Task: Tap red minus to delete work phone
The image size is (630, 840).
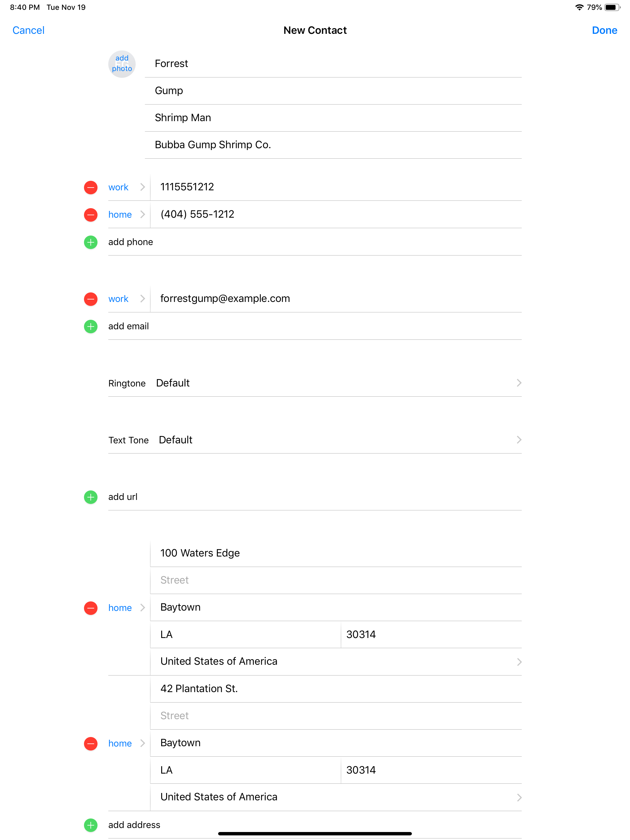Action: click(90, 187)
